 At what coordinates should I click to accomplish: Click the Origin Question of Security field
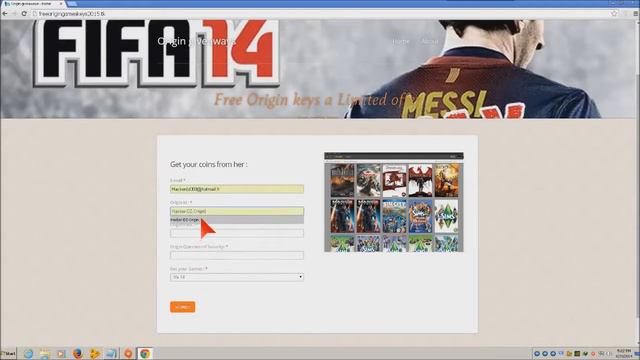click(x=237, y=255)
